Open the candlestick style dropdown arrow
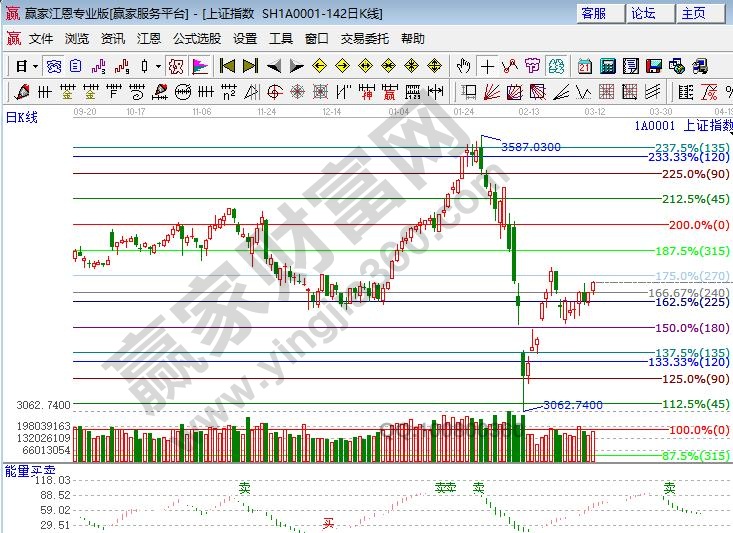 pyautogui.click(x=159, y=66)
